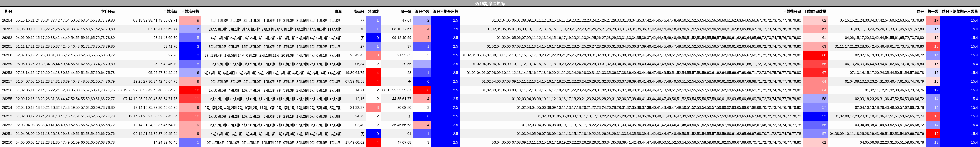Click the 冷码号 column header
This screenshot has width=980, height=147.
pyautogui.click(x=359, y=12)
